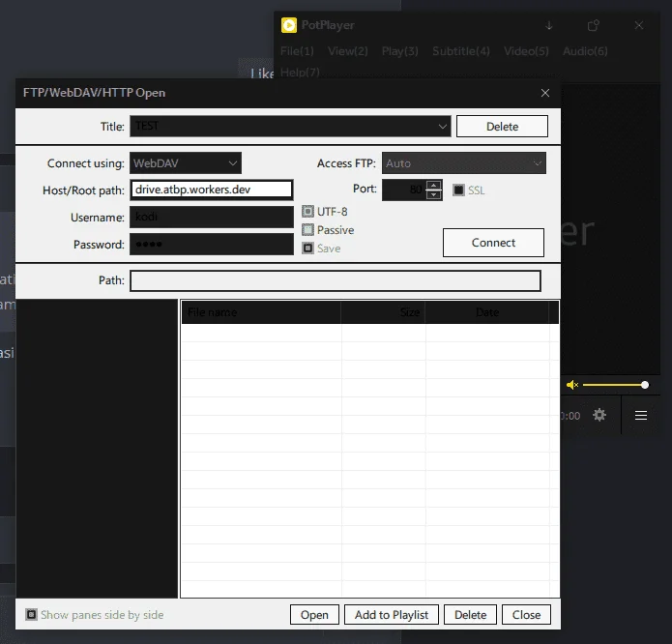This screenshot has height=644, width=672.
Task: Click the pin window icon in PotPlayer title bar
Action: click(593, 26)
